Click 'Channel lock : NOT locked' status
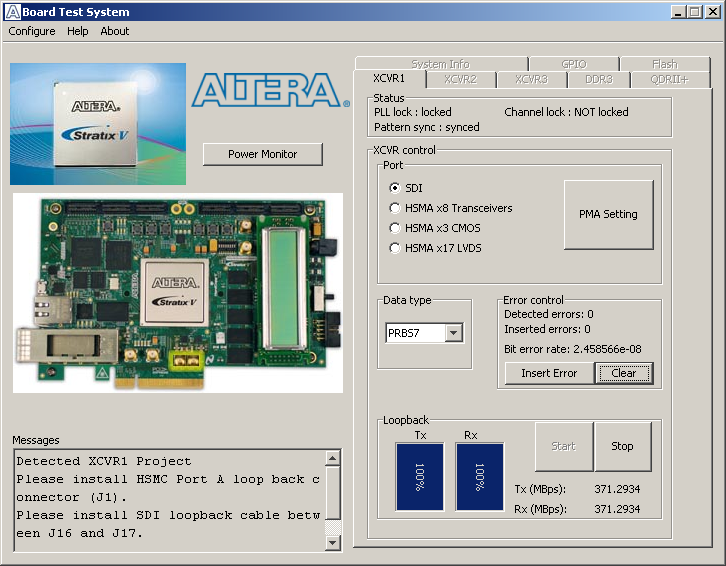 click(566, 112)
